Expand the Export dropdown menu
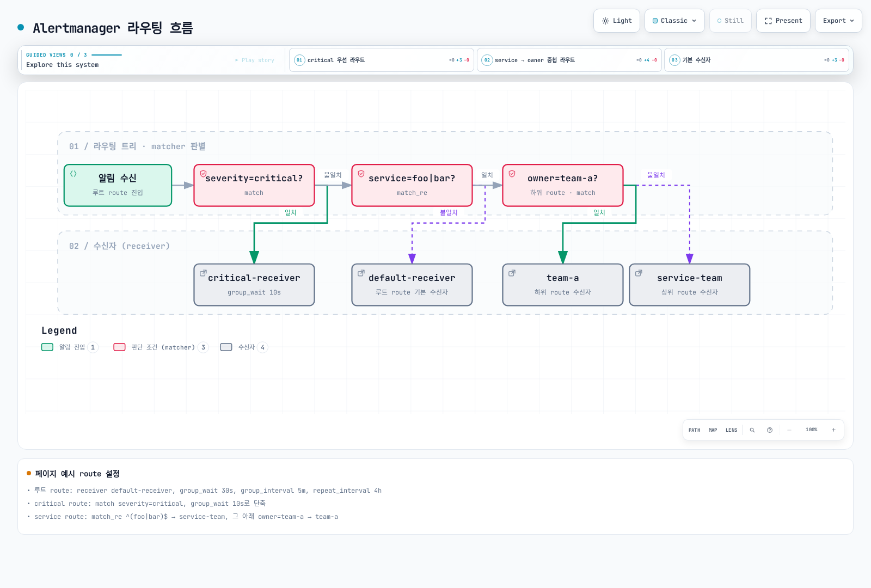 pos(838,21)
